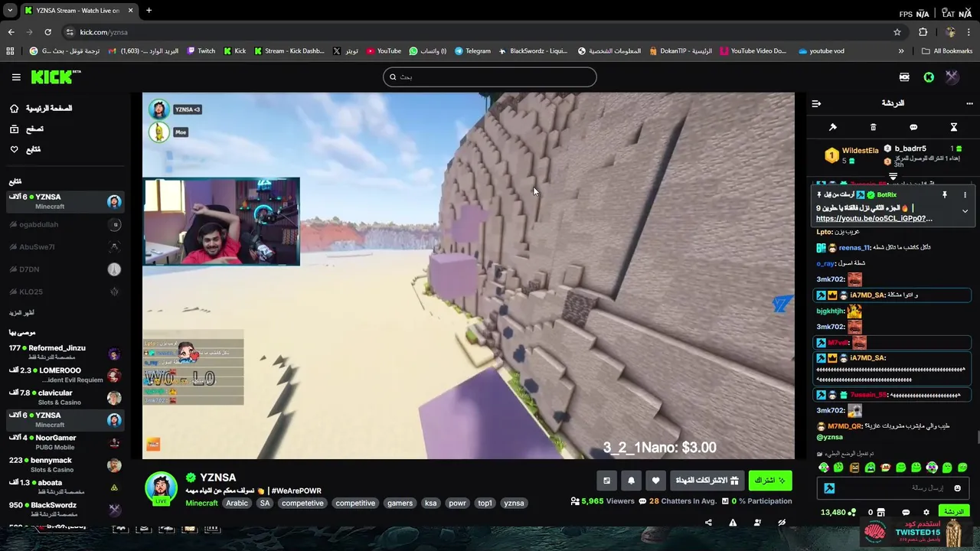Click the Kick search field
Screen dimensions: 980x551
click(x=490, y=77)
